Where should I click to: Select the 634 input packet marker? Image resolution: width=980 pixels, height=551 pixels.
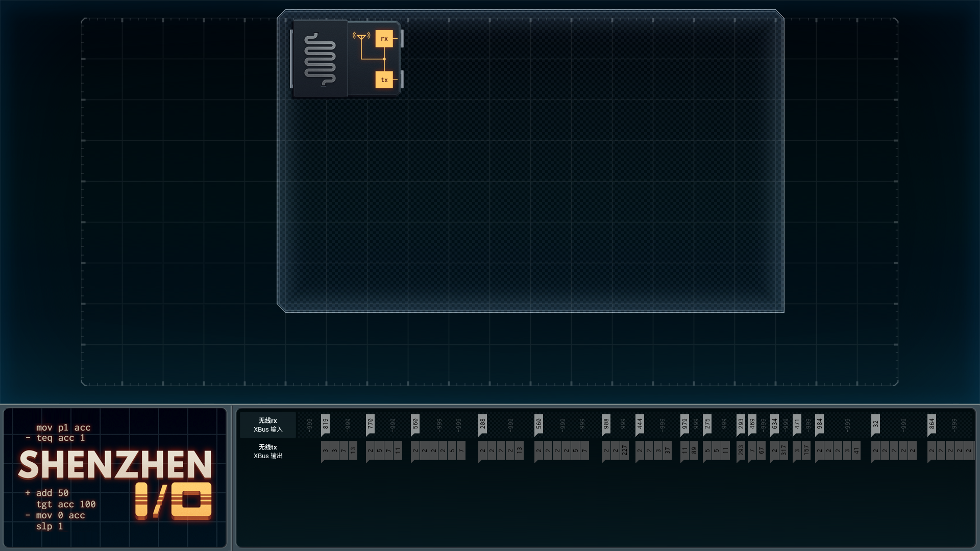(x=774, y=424)
